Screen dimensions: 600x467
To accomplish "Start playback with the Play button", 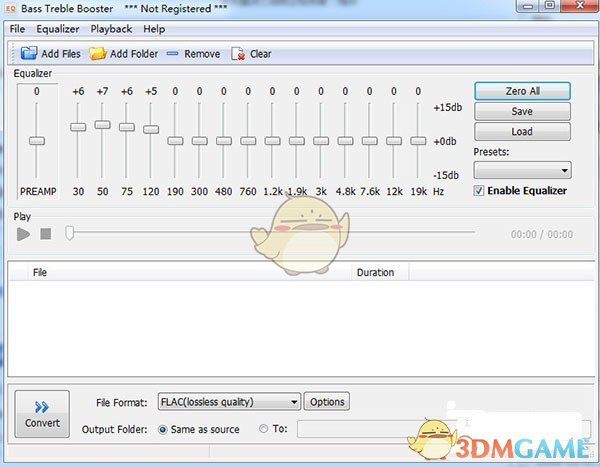I will 23,234.
